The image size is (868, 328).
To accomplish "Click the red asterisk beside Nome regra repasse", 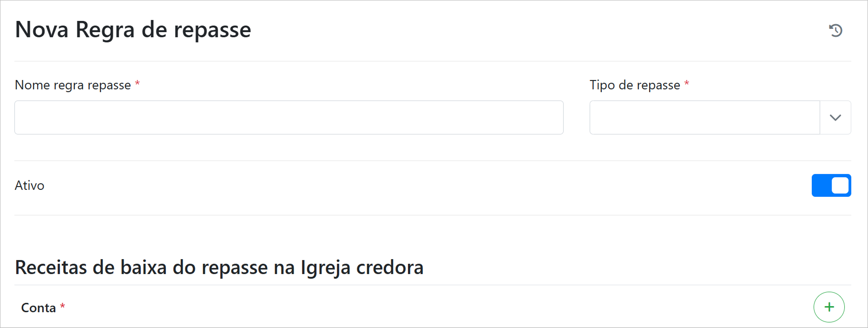I will 138,84.
